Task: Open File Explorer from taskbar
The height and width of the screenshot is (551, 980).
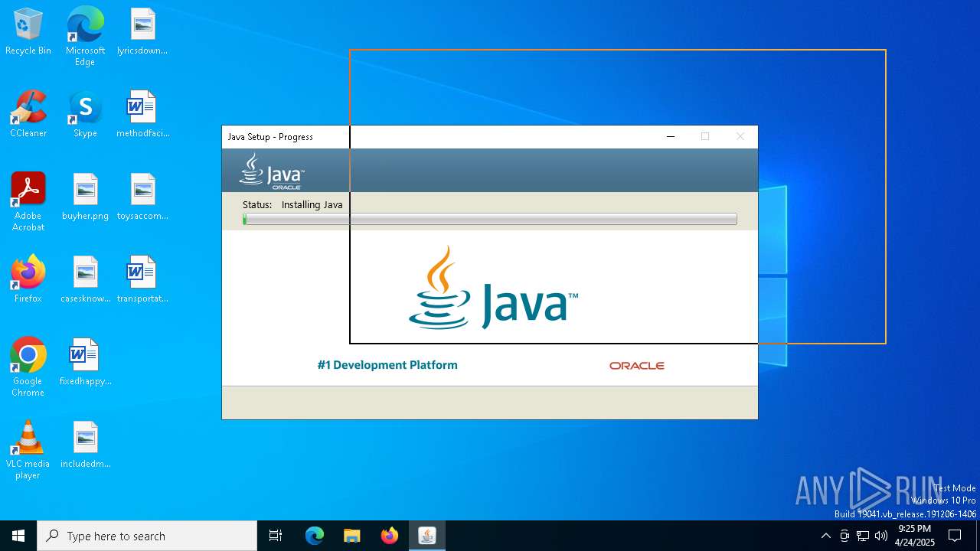Action: [x=352, y=536]
